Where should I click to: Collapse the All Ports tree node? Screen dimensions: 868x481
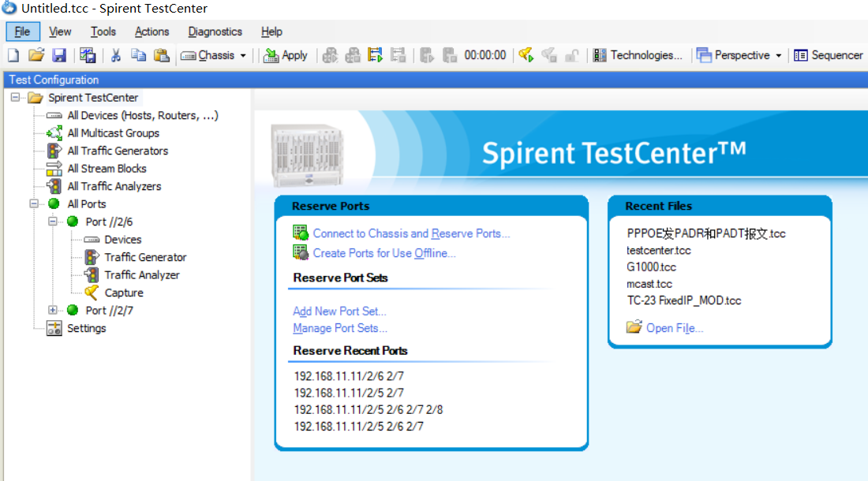coord(34,203)
